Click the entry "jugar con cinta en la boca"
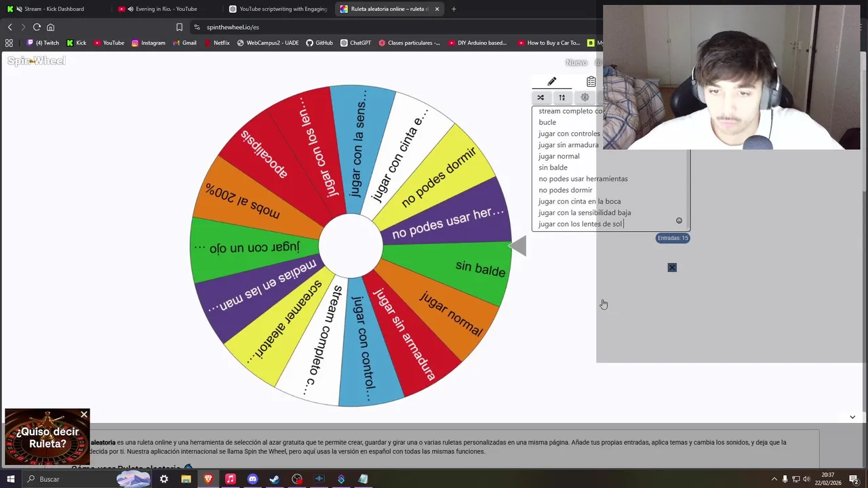This screenshot has width=868, height=488. pyautogui.click(x=579, y=201)
